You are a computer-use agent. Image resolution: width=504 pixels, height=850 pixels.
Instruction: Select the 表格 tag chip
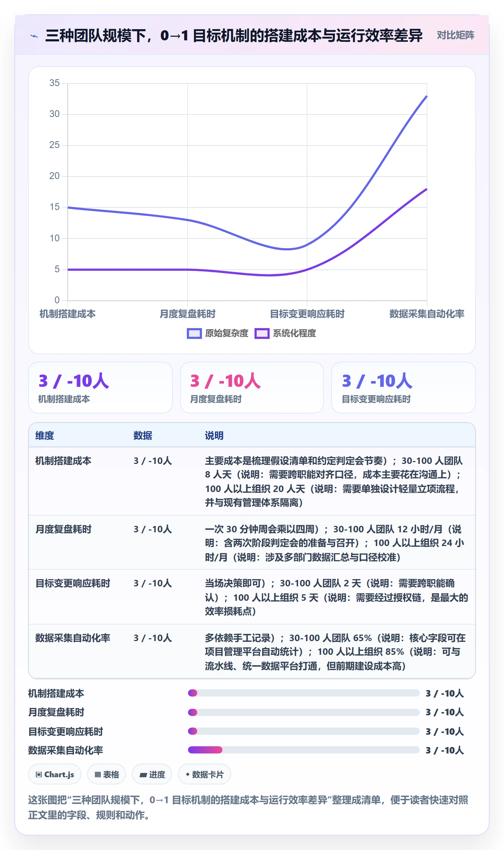point(107,774)
